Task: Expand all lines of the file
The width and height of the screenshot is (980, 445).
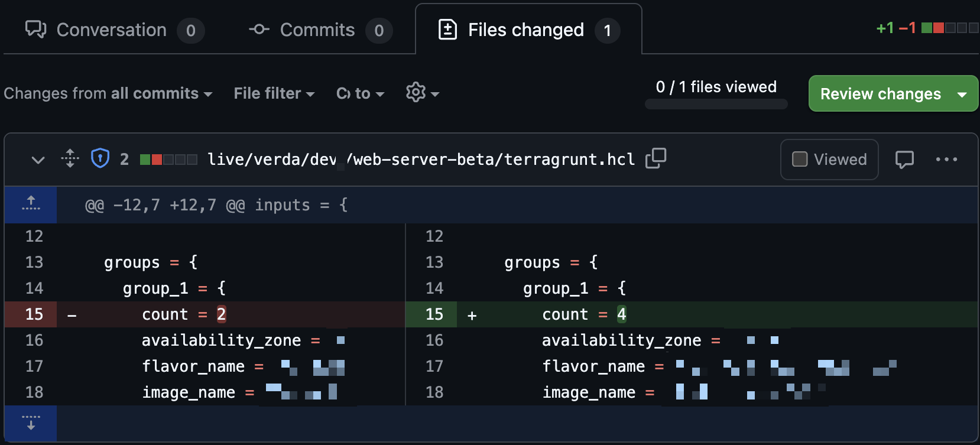Action: pyautogui.click(x=70, y=158)
